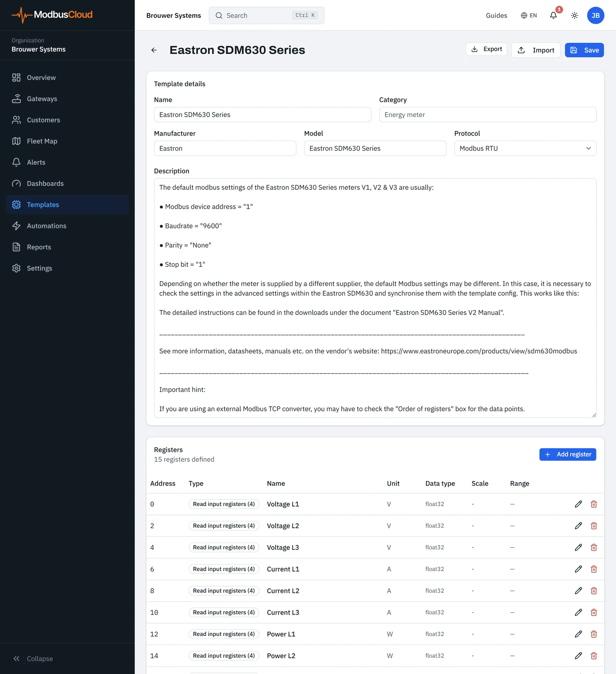
Task: Open Settings in the sidebar
Action: pyautogui.click(x=67, y=268)
